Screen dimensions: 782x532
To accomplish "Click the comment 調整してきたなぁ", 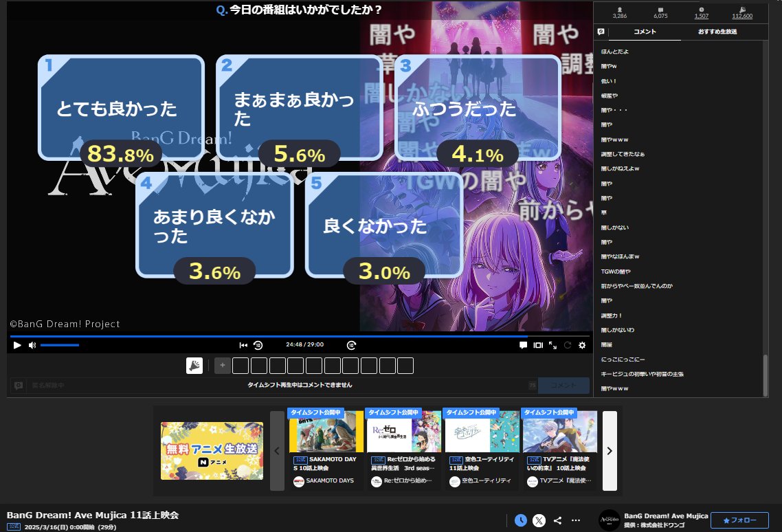I will 623,154.
